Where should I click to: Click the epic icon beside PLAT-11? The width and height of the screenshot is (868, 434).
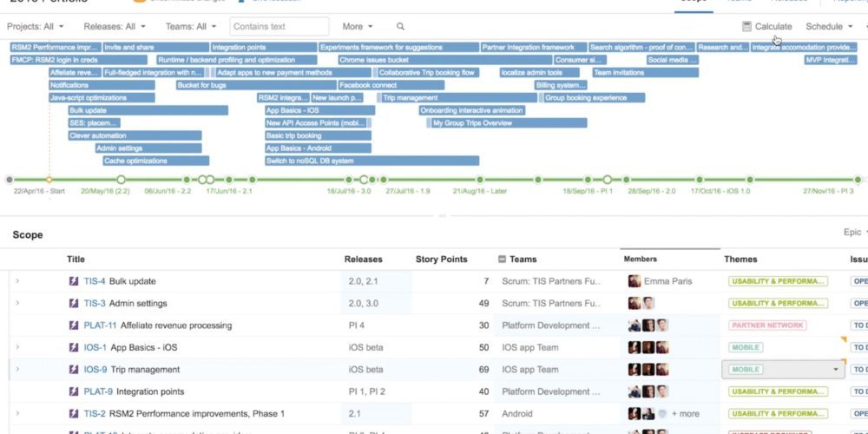pyautogui.click(x=74, y=325)
